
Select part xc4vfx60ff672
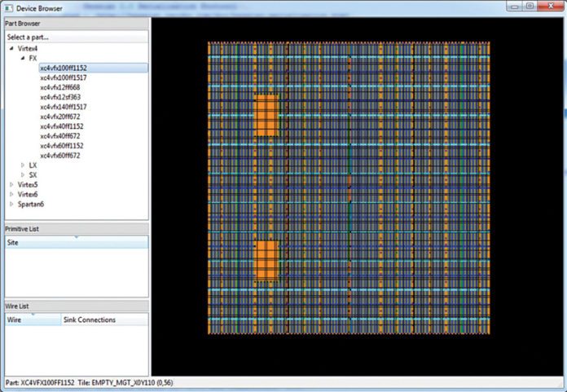coord(59,156)
